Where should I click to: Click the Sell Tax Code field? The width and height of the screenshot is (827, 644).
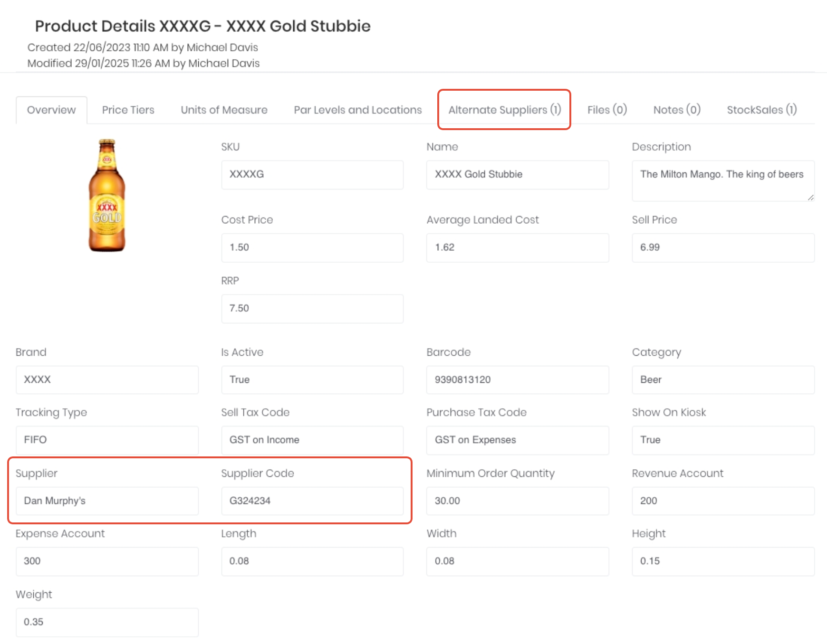(312, 440)
